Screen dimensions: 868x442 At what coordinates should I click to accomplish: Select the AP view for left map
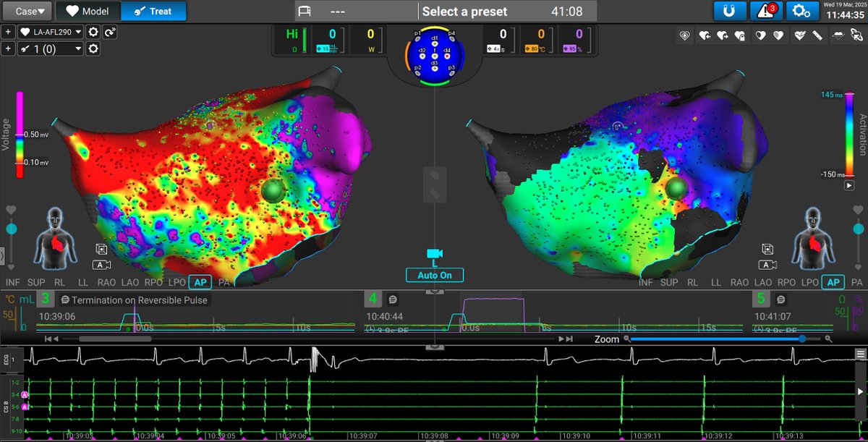click(199, 282)
